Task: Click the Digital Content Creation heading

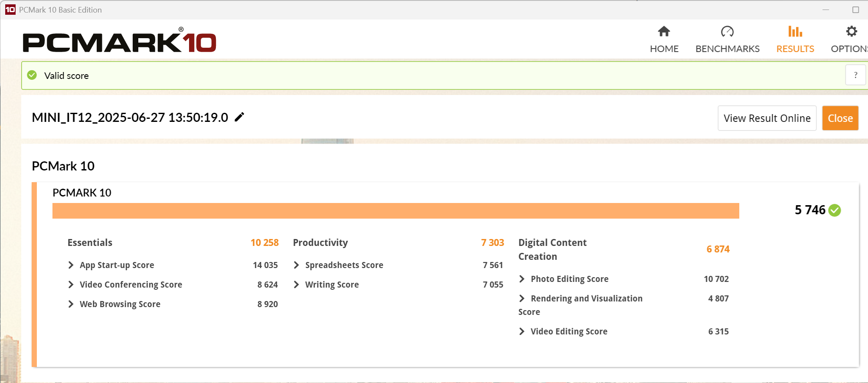Action: point(552,249)
